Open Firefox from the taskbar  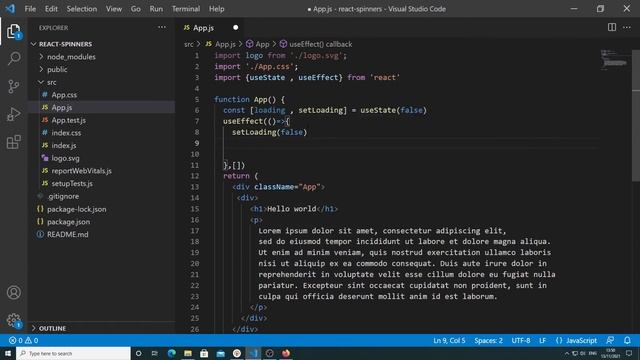click(286, 353)
